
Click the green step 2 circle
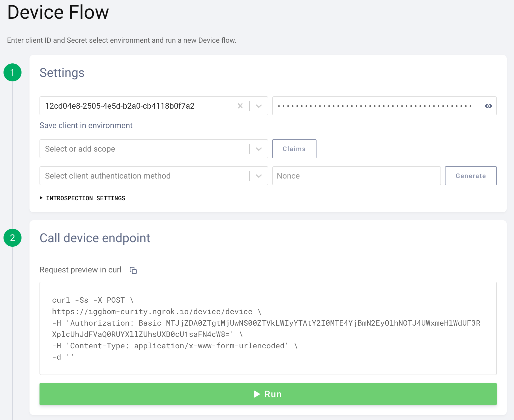[x=13, y=238]
